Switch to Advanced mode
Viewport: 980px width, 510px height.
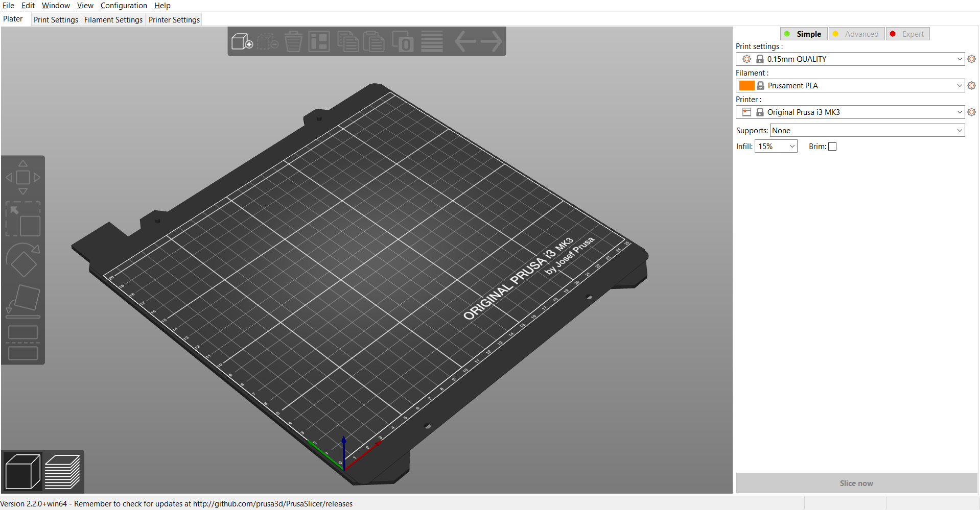(x=856, y=34)
